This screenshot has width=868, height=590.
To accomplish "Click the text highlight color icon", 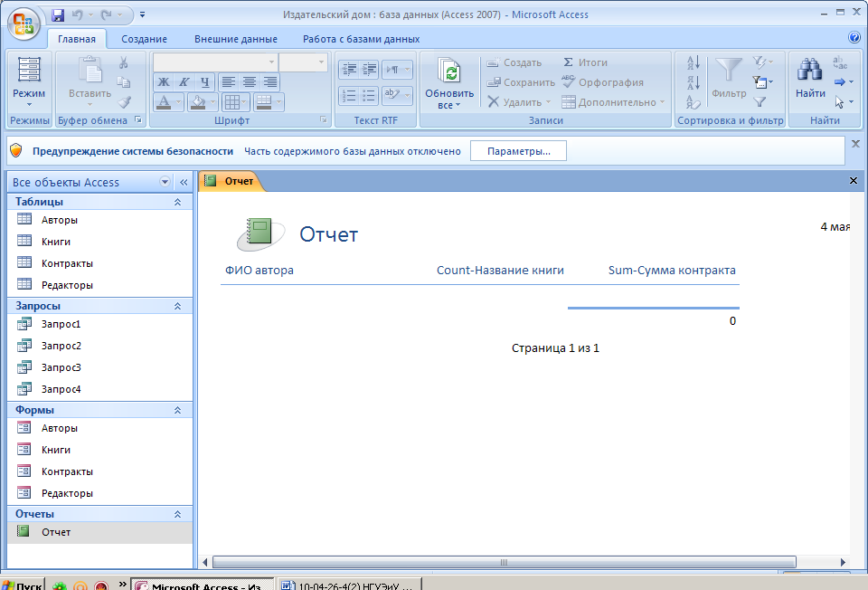I will (x=392, y=95).
